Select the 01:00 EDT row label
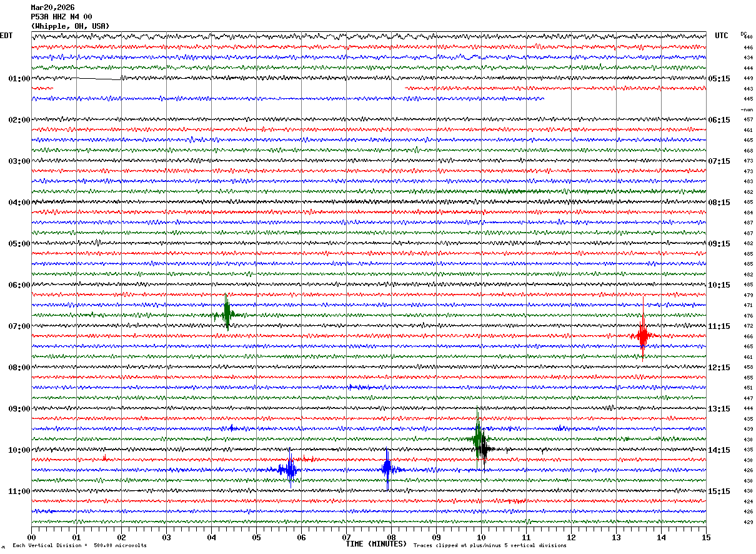This screenshot has height=554, width=756. (x=19, y=79)
